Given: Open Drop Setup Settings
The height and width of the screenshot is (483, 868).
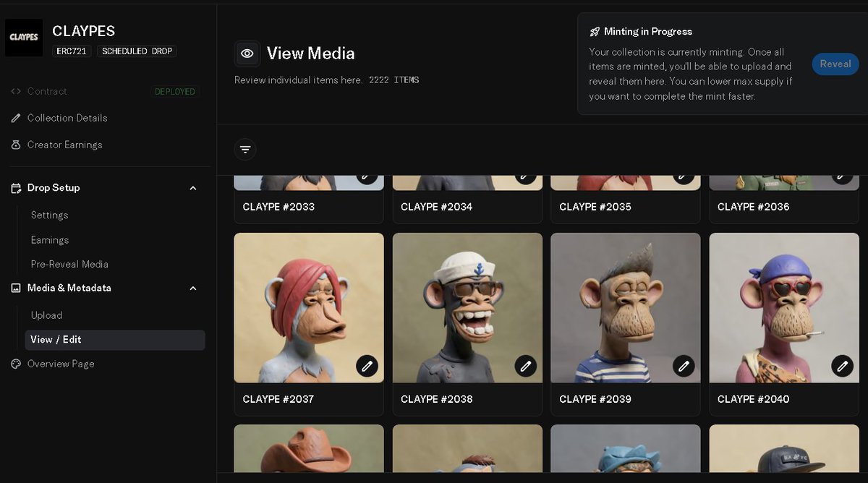Looking at the screenshot, I should 49,215.
